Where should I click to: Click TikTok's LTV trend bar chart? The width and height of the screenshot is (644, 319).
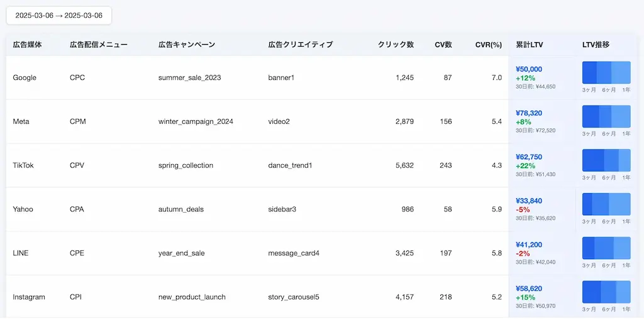pyautogui.click(x=606, y=160)
